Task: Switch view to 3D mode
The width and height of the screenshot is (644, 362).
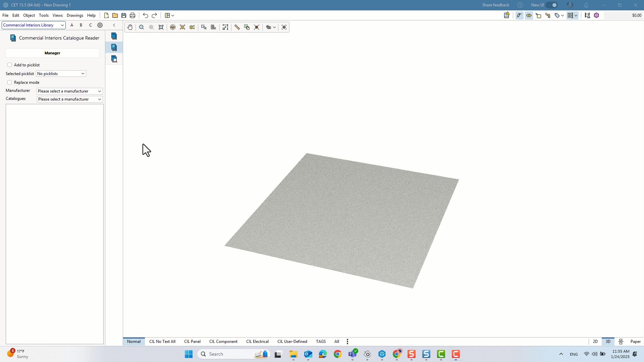Action: pyautogui.click(x=608, y=342)
